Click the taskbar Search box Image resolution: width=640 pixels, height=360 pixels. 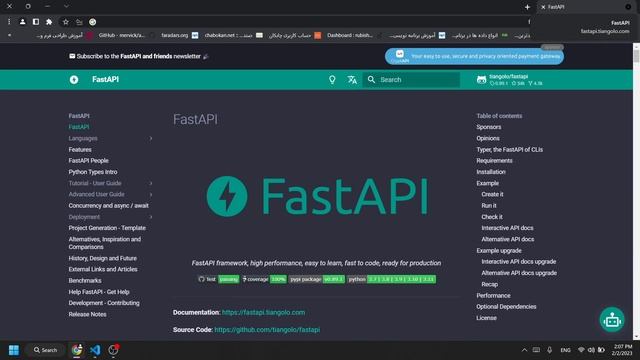(45, 350)
